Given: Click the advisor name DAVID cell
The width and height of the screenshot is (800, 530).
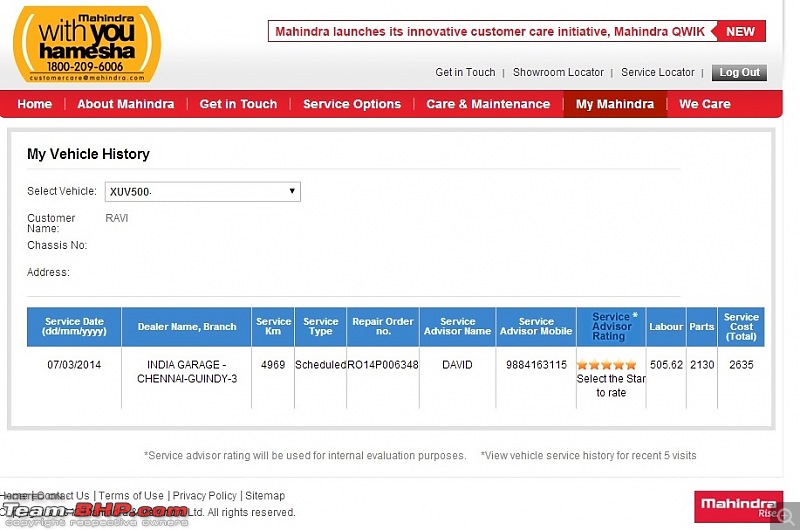Looking at the screenshot, I should [x=457, y=365].
